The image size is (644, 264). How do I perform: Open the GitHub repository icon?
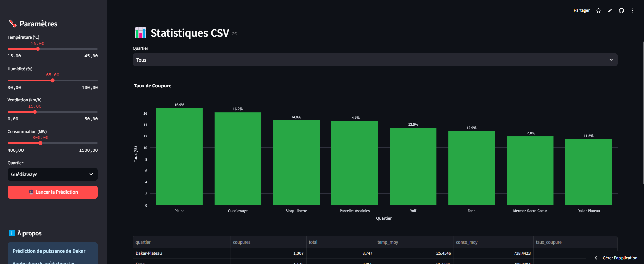[621, 11]
